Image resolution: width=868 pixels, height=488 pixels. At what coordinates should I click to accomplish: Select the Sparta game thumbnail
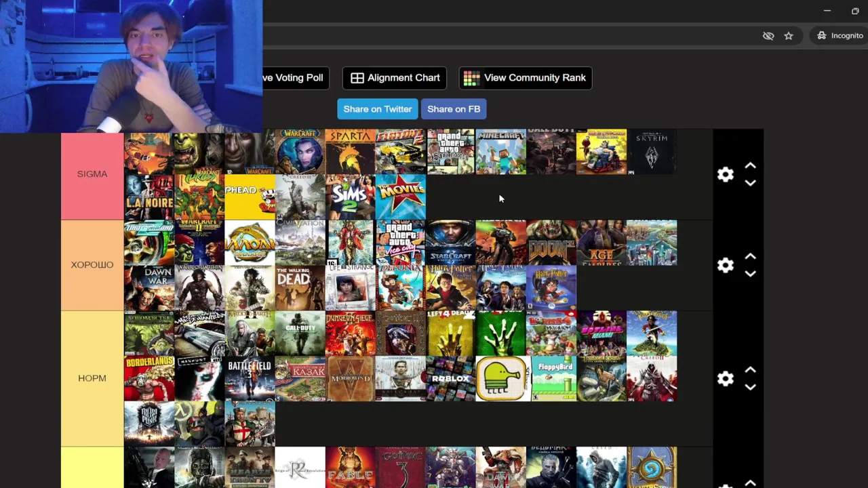(350, 152)
